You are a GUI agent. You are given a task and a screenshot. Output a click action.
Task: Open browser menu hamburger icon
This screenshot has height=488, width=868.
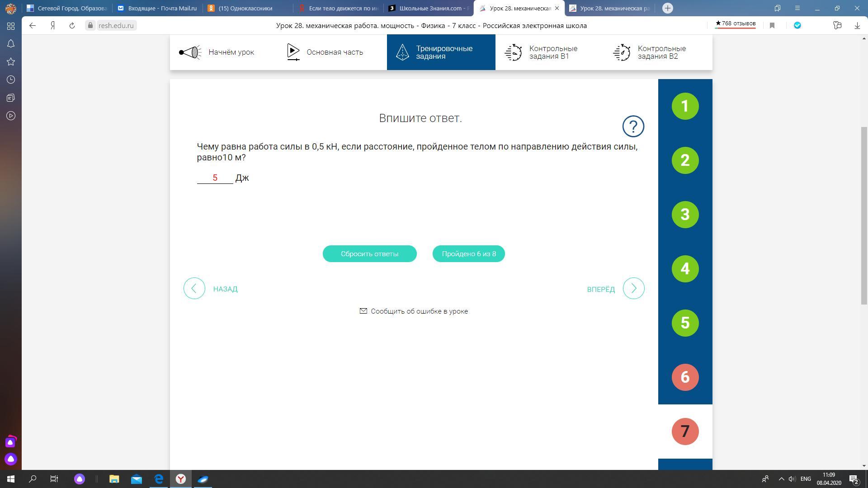[797, 8]
